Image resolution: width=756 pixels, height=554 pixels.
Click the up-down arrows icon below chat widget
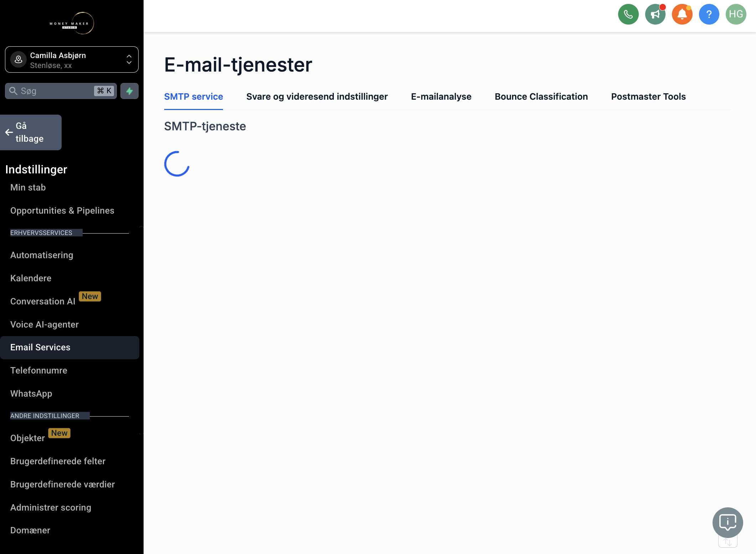pos(727,542)
